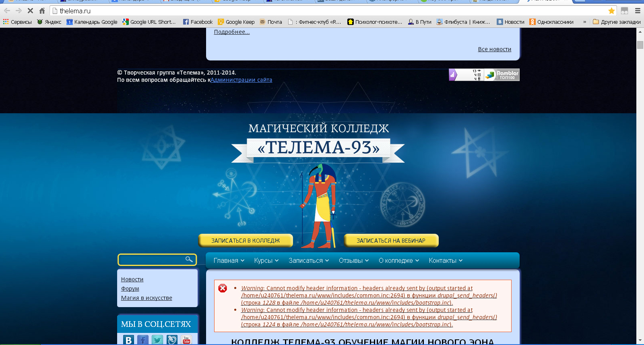This screenshot has height=345, width=644.
Task: Expand the Курсы menu
Action: coord(266,261)
